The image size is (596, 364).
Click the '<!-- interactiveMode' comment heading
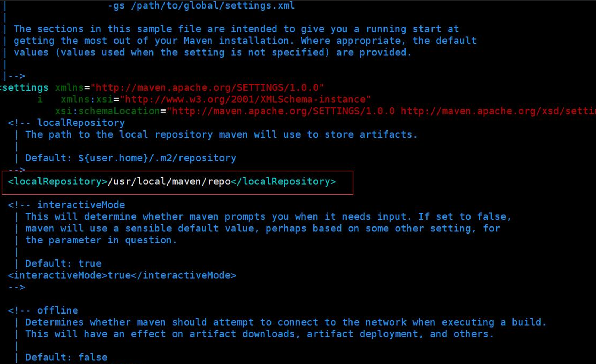click(66, 205)
